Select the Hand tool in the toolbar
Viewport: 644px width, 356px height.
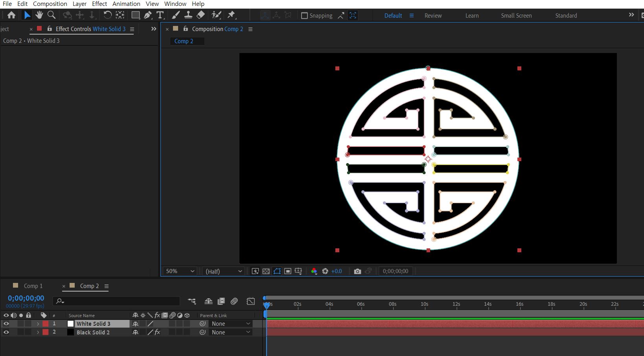(x=39, y=15)
